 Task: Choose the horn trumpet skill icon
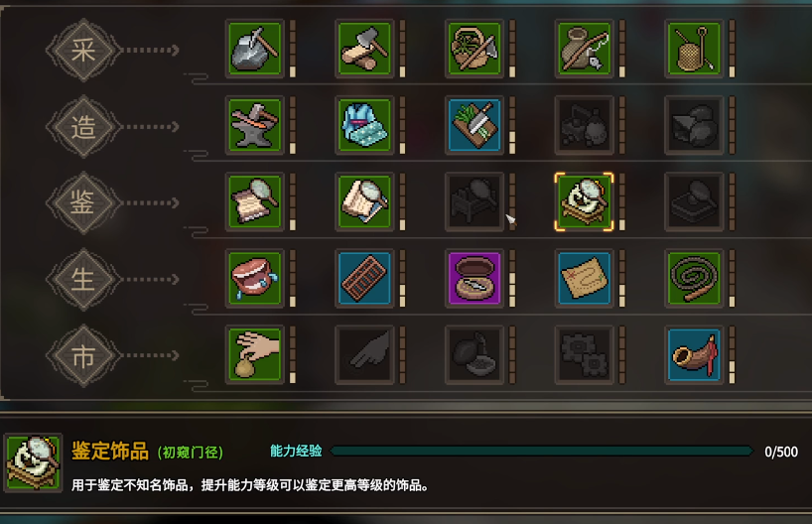[694, 355]
